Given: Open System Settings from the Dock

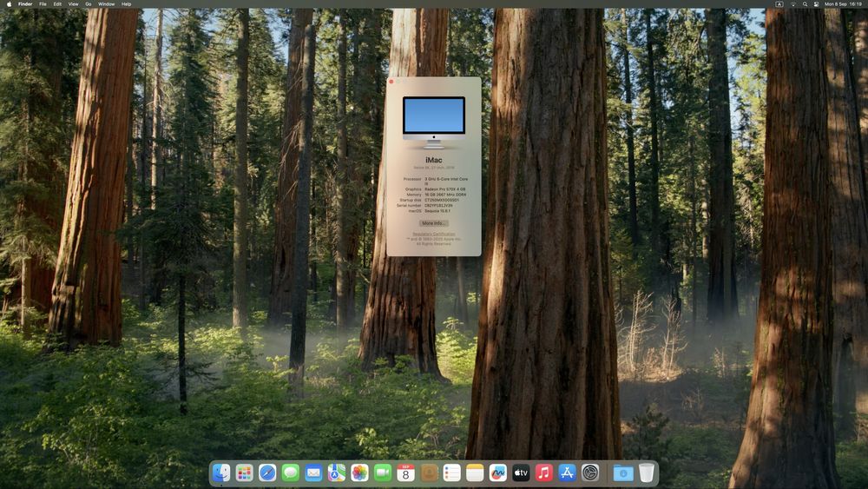Looking at the screenshot, I should [590, 472].
